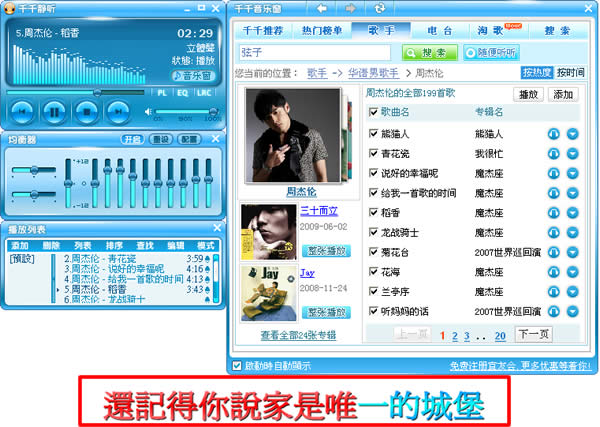This screenshot has width=600, height=427.
Task: Open the playlist 编辑 menu
Action: pyautogui.click(x=175, y=245)
